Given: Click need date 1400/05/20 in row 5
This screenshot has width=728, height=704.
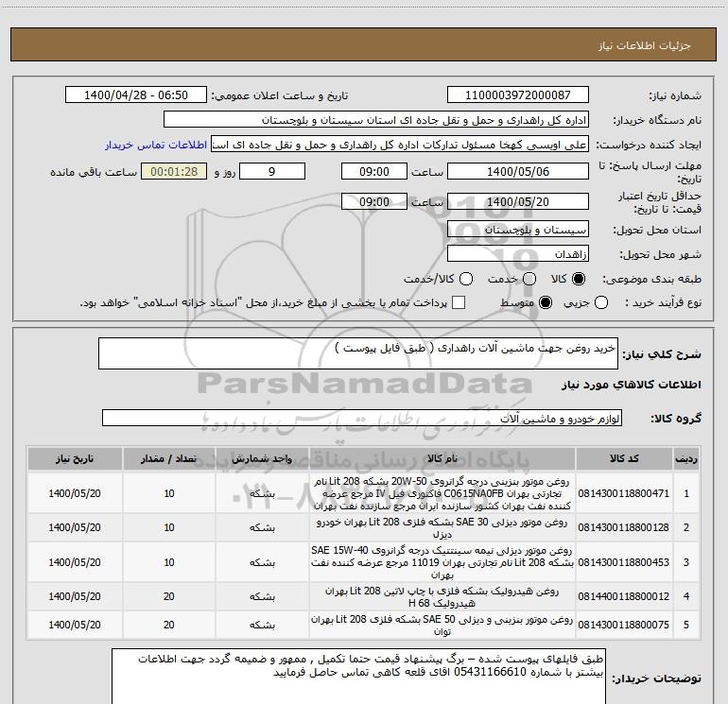Looking at the screenshot, I should [x=75, y=626].
